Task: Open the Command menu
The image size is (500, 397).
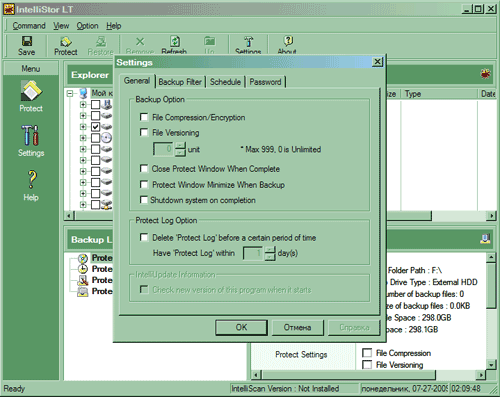Action: (29, 26)
